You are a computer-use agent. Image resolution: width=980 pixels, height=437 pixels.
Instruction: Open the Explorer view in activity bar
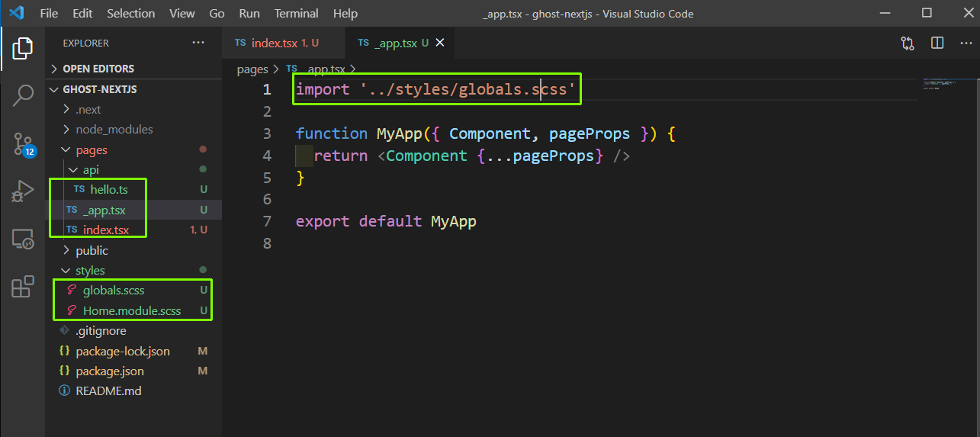[x=23, y=48]
